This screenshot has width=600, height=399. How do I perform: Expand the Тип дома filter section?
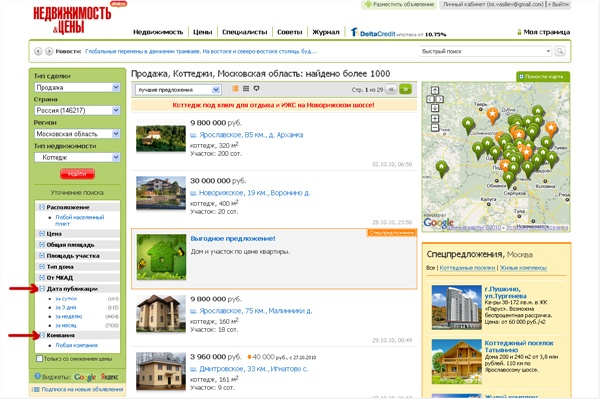tap(42, 266)
